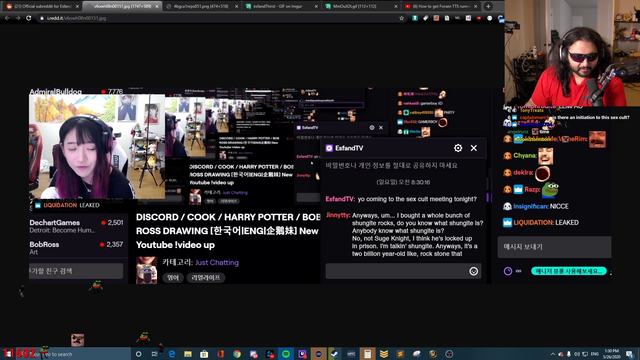Click the main stream video thumbnail
This screenshot has width=640, height=360.
[97, 147]
